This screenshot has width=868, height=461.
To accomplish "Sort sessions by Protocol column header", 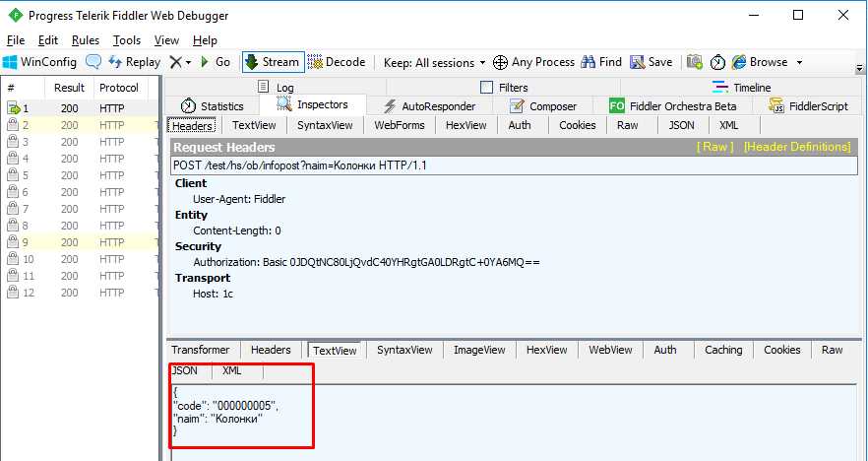I will pos(119,88).
